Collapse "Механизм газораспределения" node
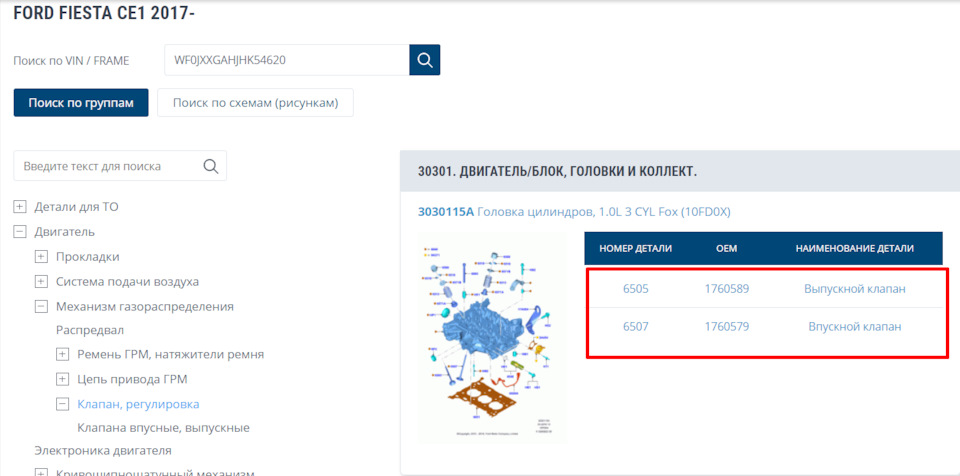This screenshot has height=476, width=960. [x=41, y=306]
